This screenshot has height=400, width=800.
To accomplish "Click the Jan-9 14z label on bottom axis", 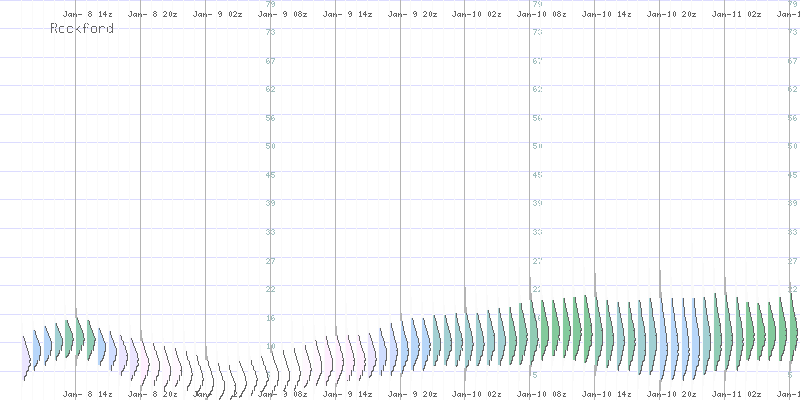I will [x=346, y=395].
